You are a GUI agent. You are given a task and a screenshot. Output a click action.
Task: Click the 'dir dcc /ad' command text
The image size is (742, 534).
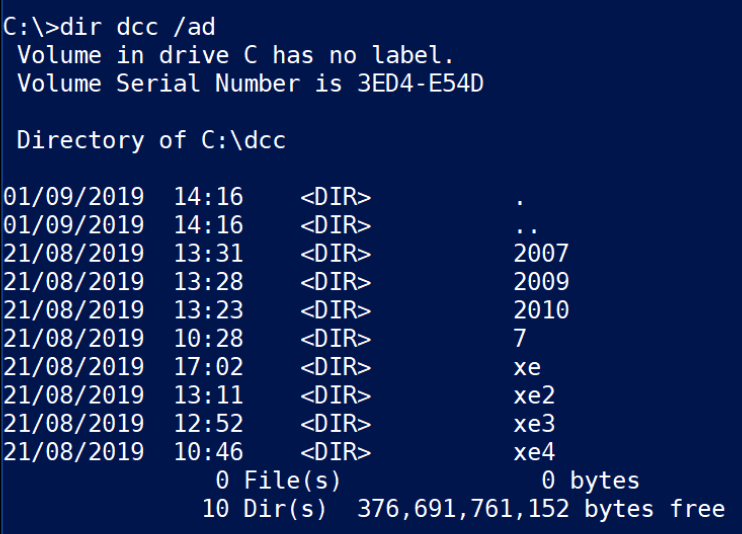(x=138, y=27)
